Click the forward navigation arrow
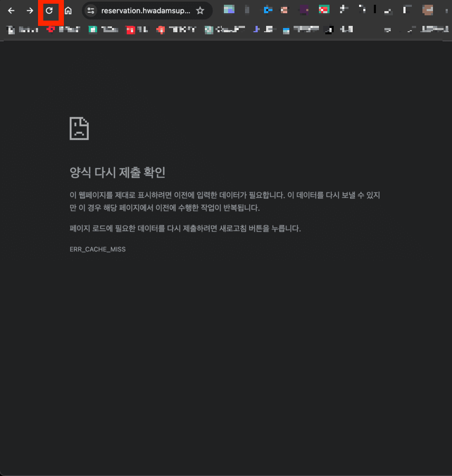 pos(30,10)
